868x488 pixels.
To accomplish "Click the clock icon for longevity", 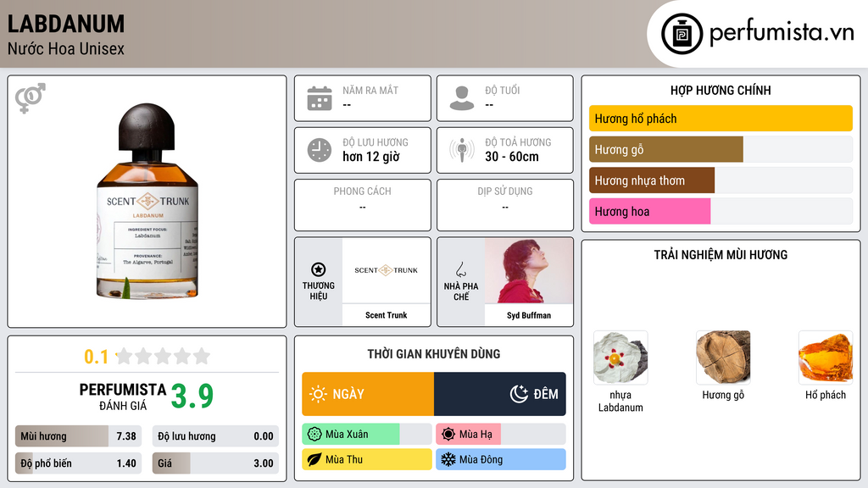I will [x=320, y=150].
